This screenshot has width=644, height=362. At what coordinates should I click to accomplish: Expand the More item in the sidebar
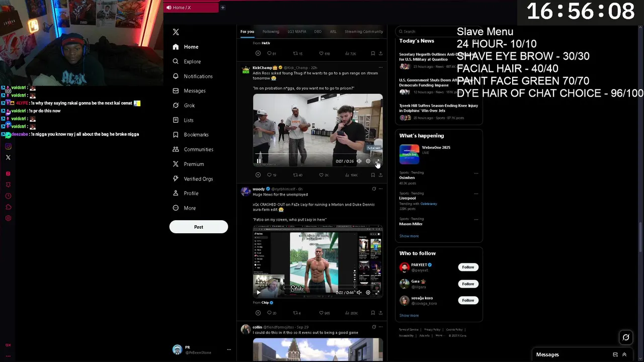[184, 208]
